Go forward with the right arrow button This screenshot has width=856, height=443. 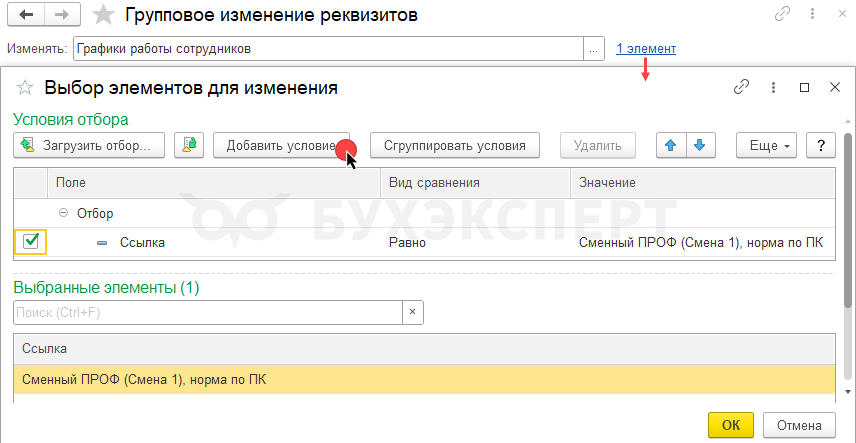pyautogui.click(x=62, y=15)
